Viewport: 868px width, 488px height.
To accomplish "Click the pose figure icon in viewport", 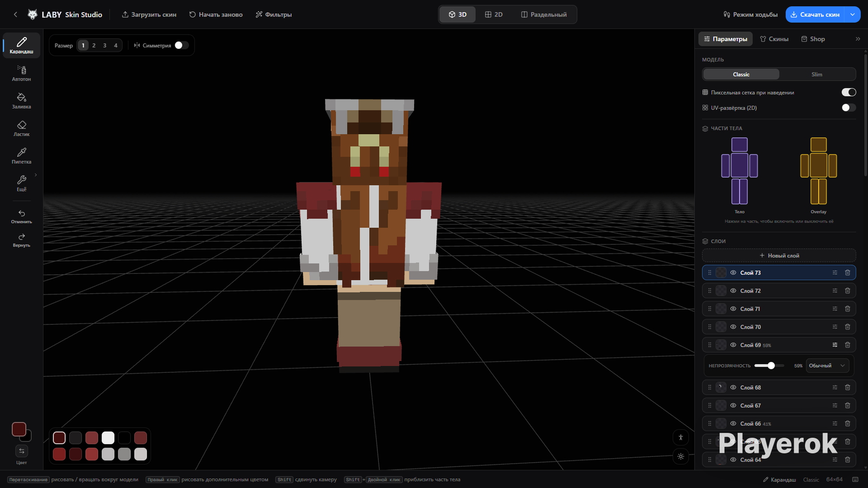I will [681, 438].
